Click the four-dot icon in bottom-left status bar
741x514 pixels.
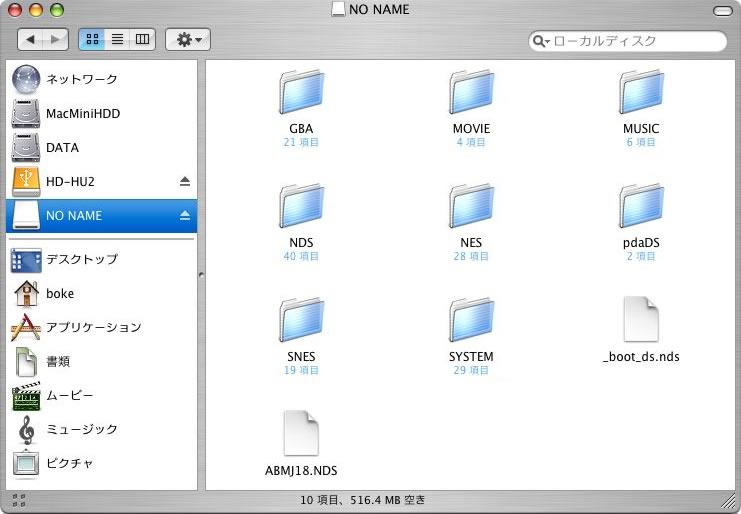[x=19, y=500]
